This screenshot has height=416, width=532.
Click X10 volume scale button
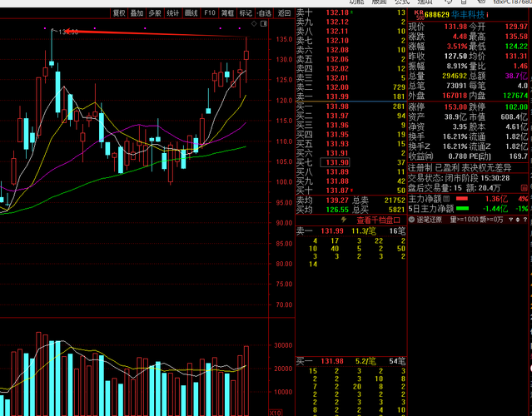[x=276, y=413]
